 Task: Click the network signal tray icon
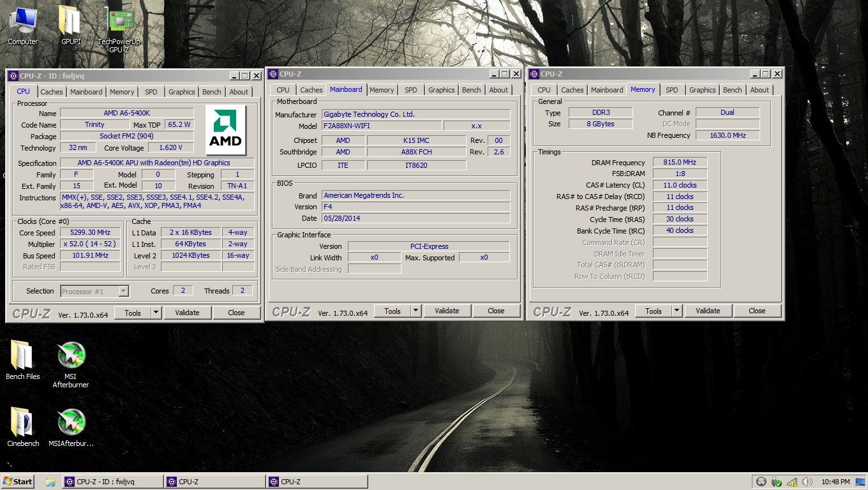(792, 482)
